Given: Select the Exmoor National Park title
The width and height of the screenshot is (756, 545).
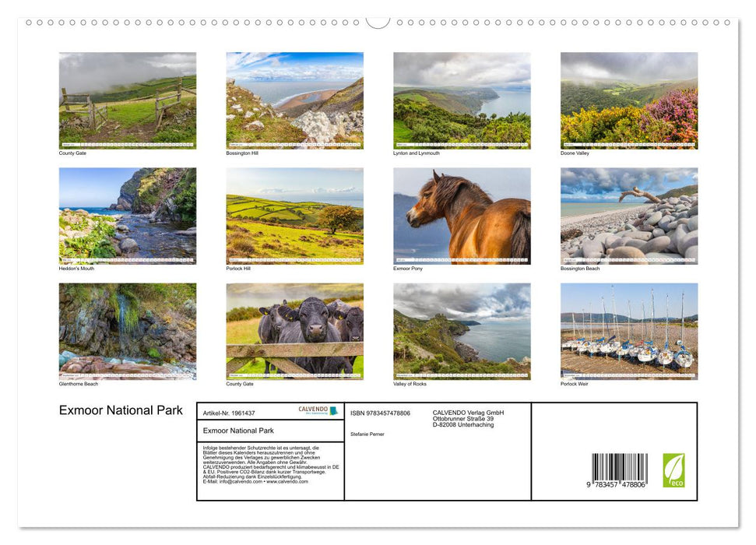Looking at the screenshot, I should (x=121, y=410).
